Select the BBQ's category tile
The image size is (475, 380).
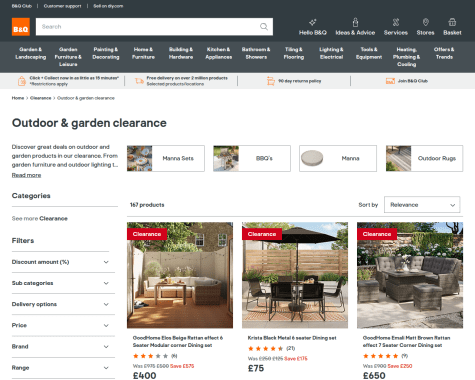(x=252, y=158)
